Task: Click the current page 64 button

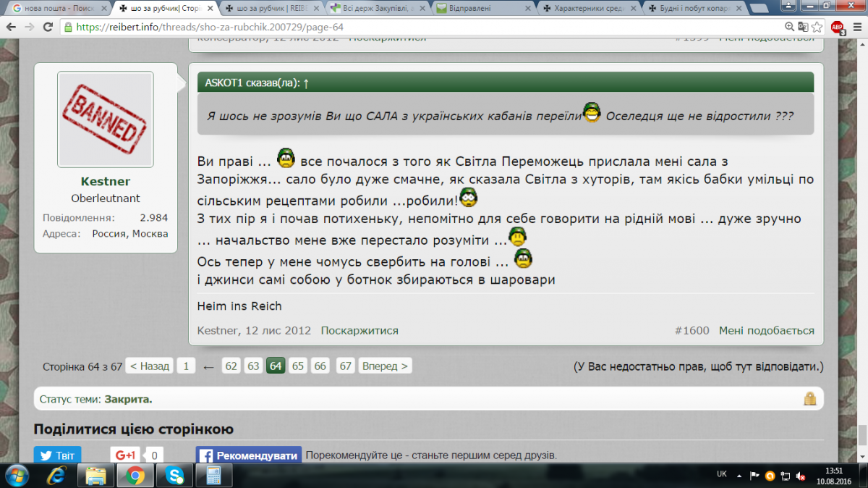Action: (276, 366)
